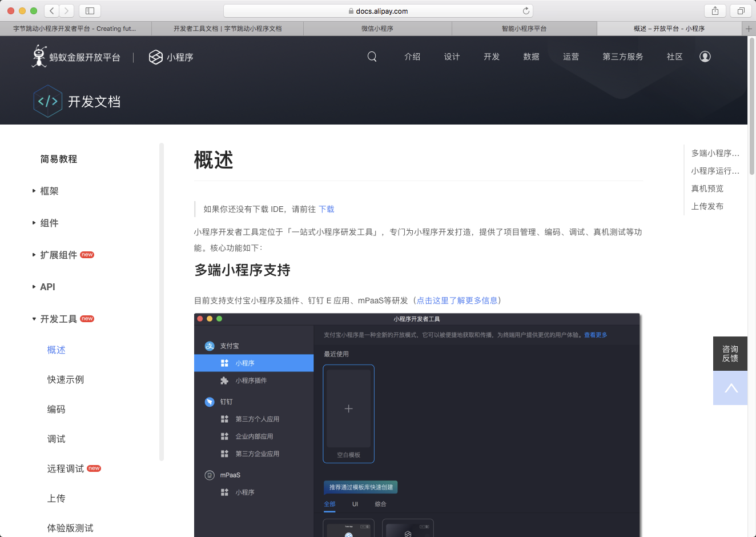Show all tabs overview button
This screenshot has width=756, height=537.
(x=741, y=11)
